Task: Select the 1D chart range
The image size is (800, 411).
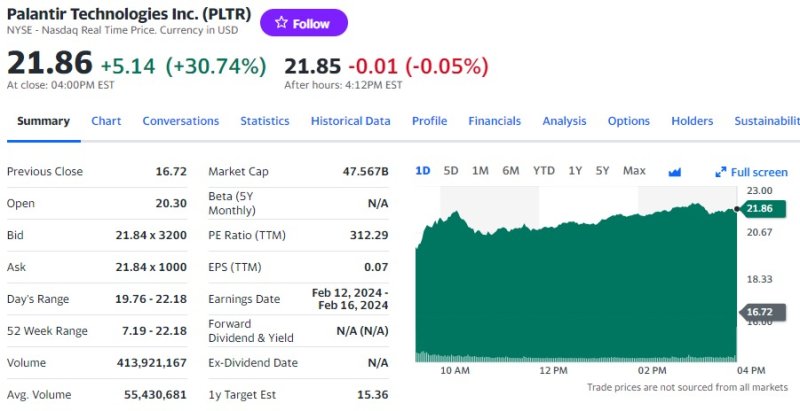Action: [x=422, y=171]
